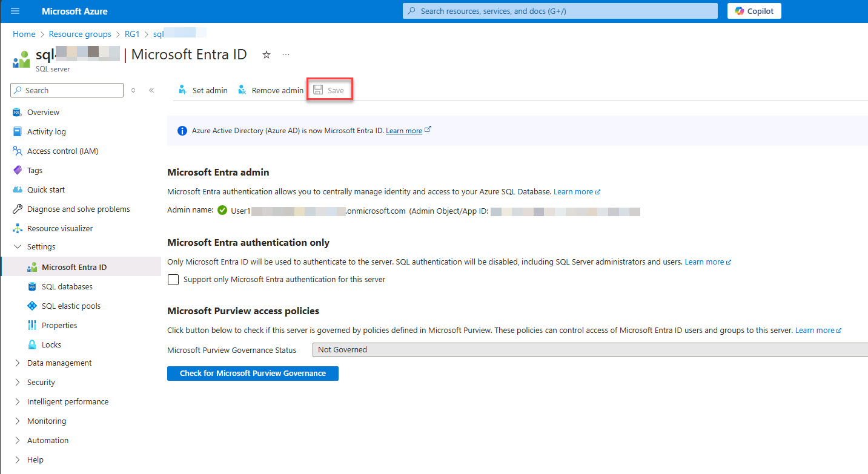Open the Azure portal hamburger menu

click(x=15, y=11)
